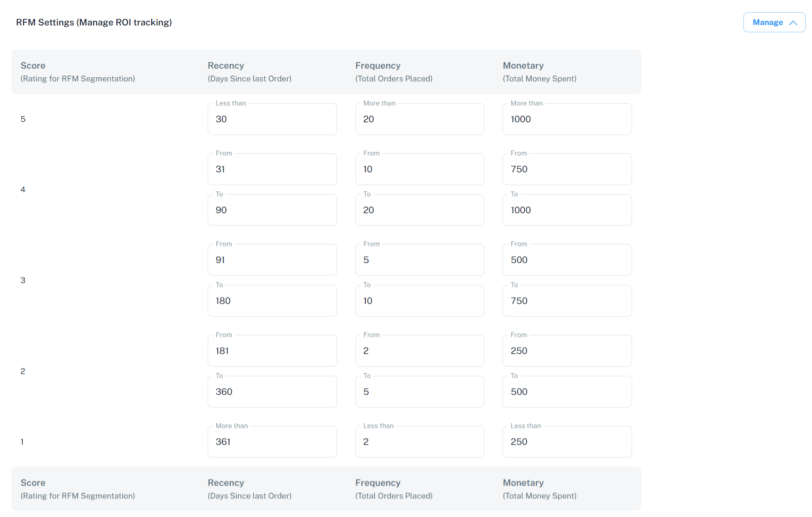Click score row label '3'
This screenshot has width=812, height=517.
click(23, 281)
